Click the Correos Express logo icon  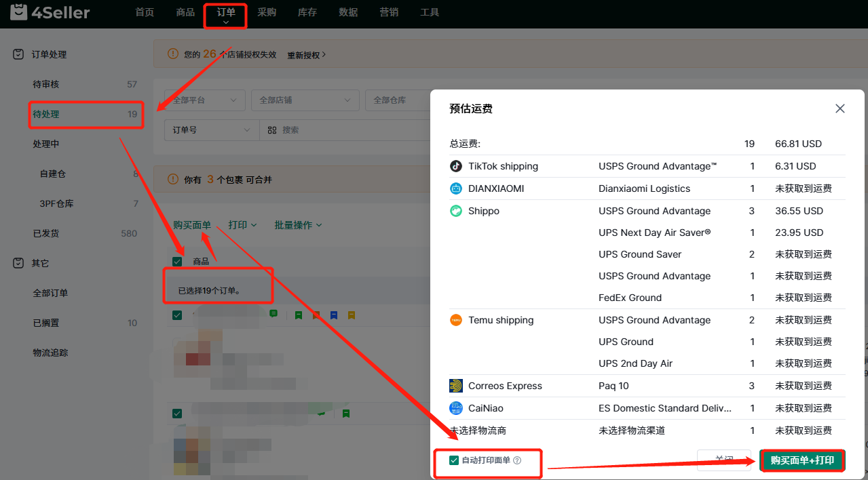click(x=456, y=386)
